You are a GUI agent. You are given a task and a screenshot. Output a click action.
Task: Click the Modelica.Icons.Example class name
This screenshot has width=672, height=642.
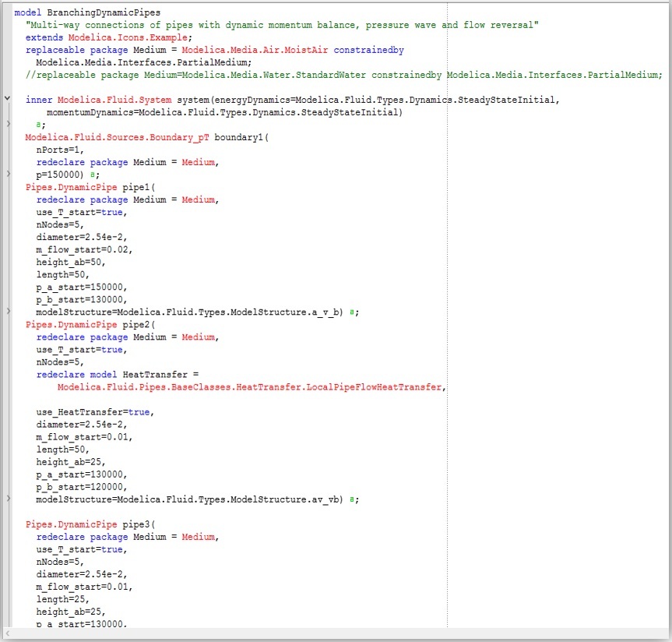click(x=128, y=37)
